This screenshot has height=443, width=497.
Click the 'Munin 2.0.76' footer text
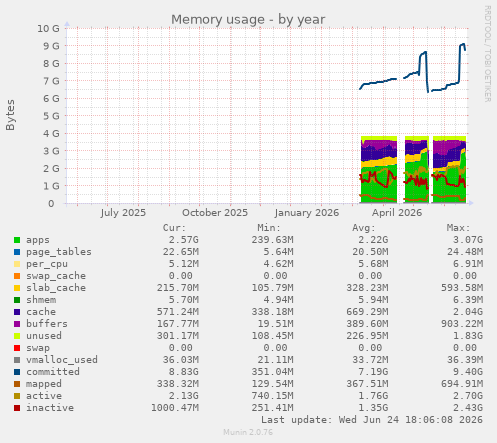coord(248,432)
